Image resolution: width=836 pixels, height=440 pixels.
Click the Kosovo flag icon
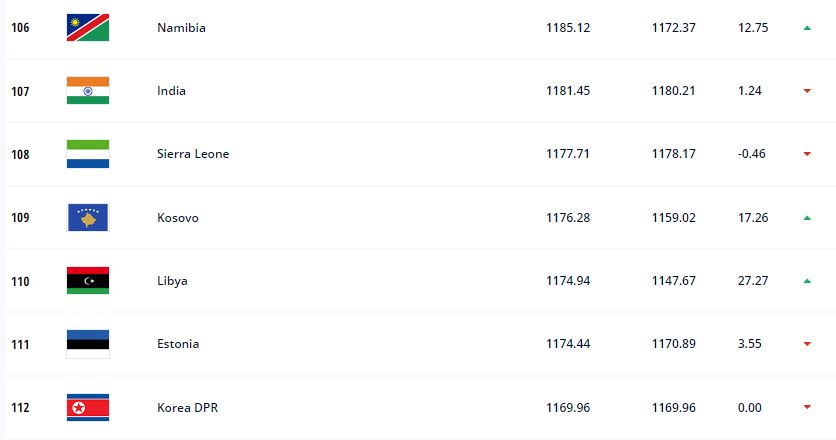coord(88,218)
